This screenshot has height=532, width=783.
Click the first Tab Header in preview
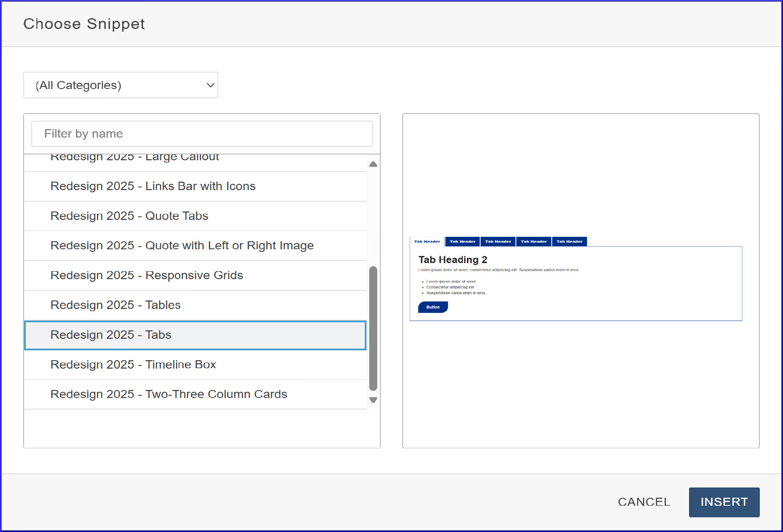(x=427, y=241)
